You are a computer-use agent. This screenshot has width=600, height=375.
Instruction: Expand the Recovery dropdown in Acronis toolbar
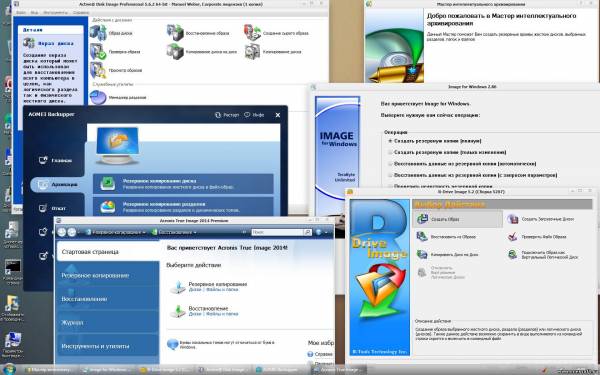[x=174, y=232]
